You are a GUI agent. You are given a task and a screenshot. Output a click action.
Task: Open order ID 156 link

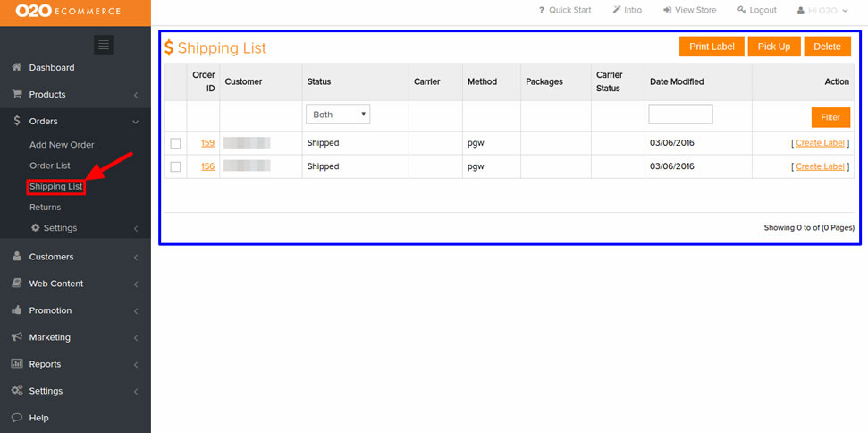tap(207, 166)
